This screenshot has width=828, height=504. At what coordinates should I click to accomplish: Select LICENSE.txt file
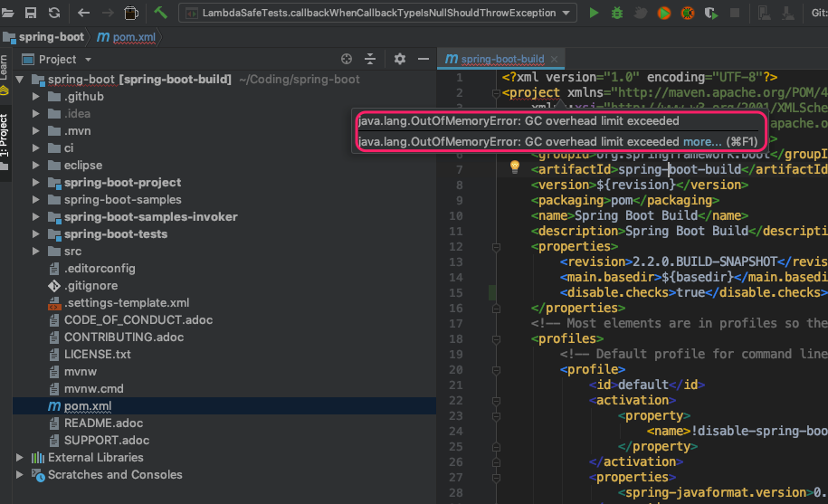[x=97, y=354]
